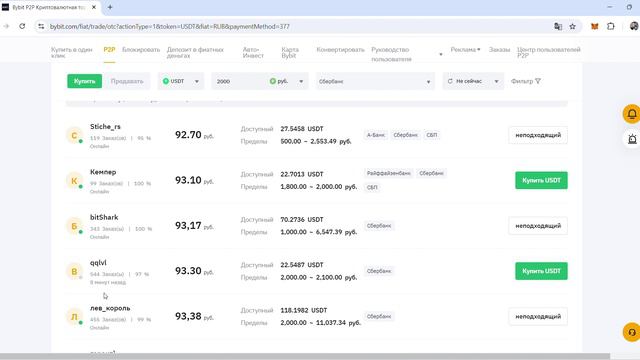The height and width of the screenshot is (360, 640).
Task: Switch to Продавать mode
Action: point(127,81)
